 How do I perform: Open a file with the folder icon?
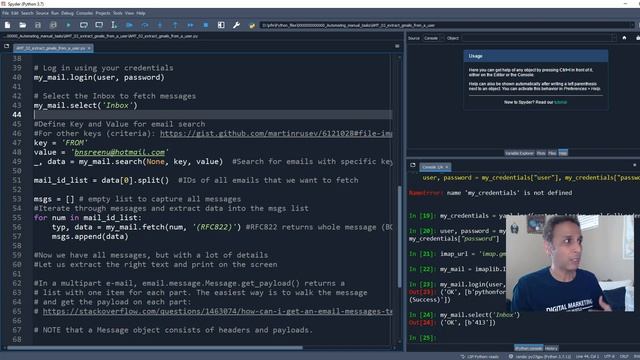22,25
